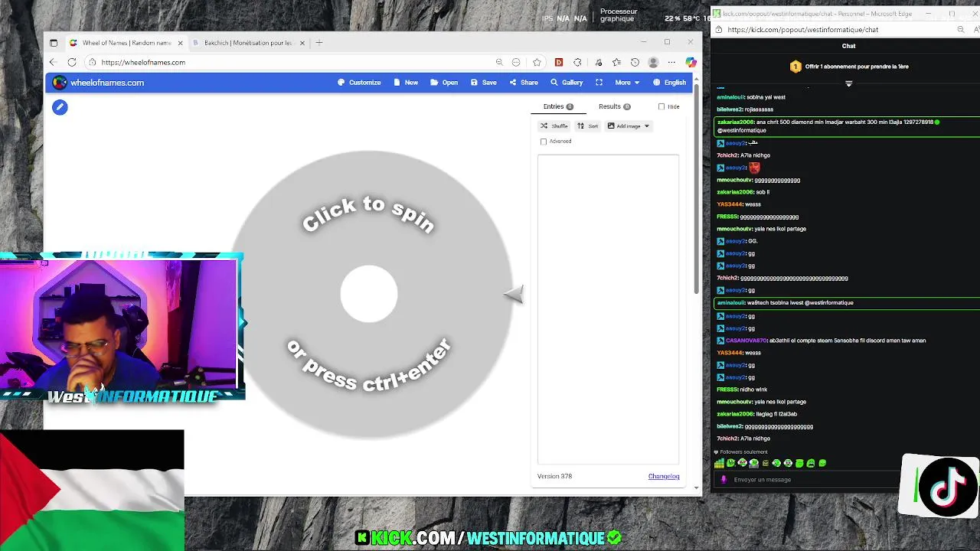Change language via English button
The height and width of the screenshot is (551, 980).
669,83
